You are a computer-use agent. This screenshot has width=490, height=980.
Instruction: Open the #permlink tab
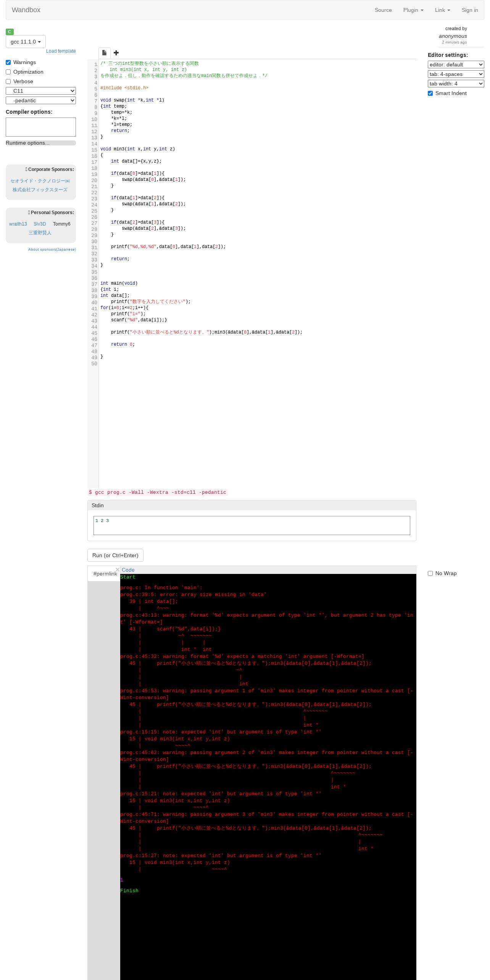point(105,574)
